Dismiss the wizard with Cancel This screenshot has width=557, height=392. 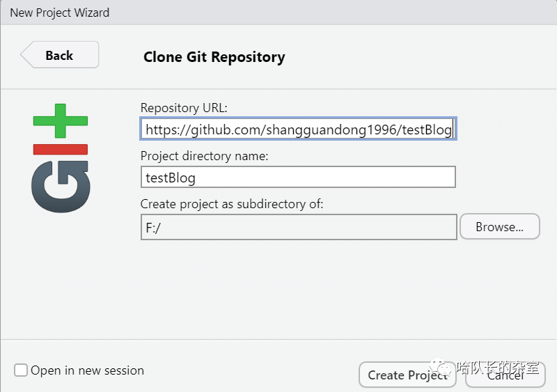[x=505, y=375]
